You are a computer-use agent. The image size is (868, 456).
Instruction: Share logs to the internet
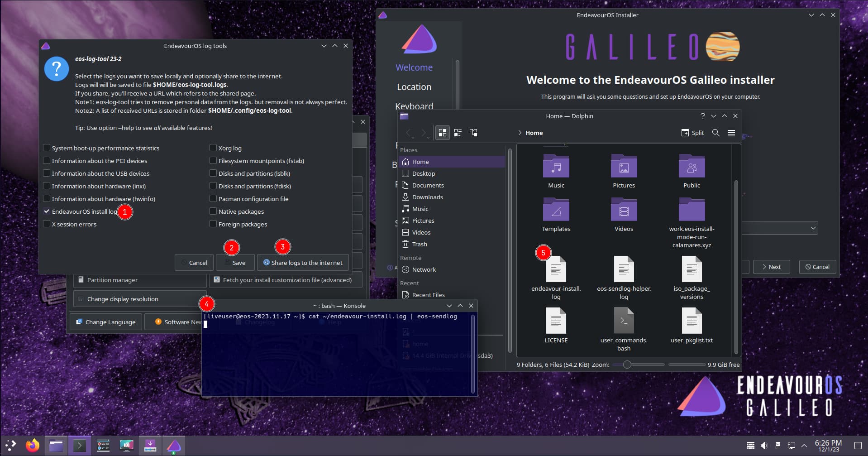pos(303,263)
